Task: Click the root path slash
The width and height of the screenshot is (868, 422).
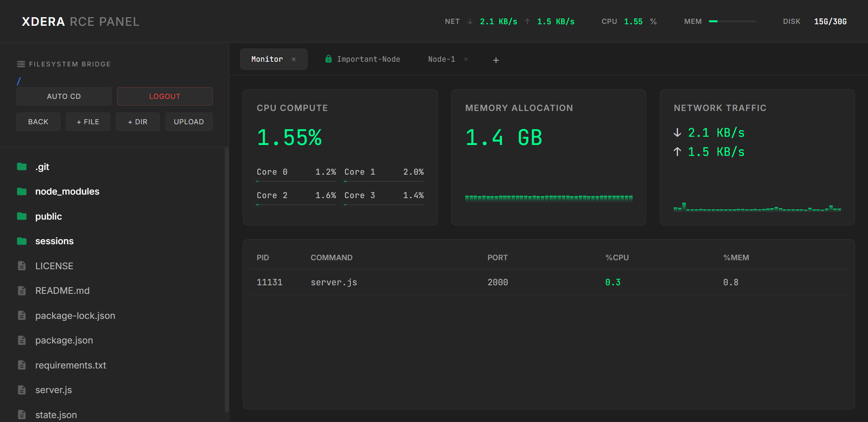Action: tap(19, 81)
